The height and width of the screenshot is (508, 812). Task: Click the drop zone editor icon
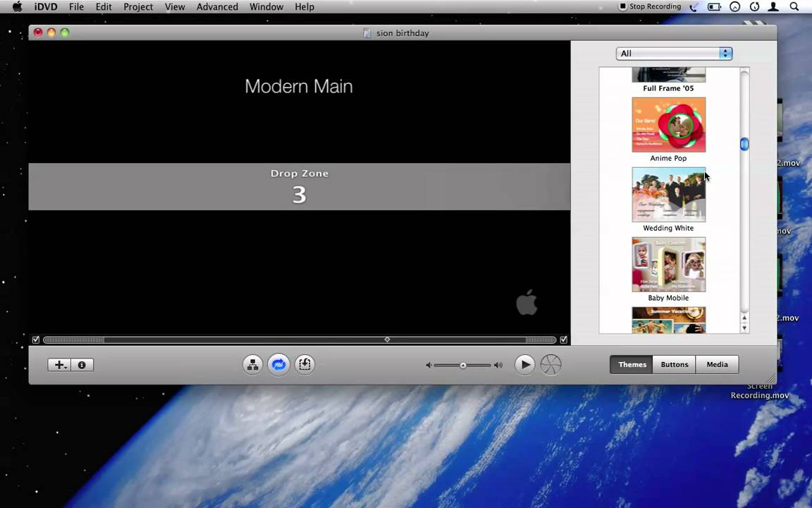click(304, 364)
